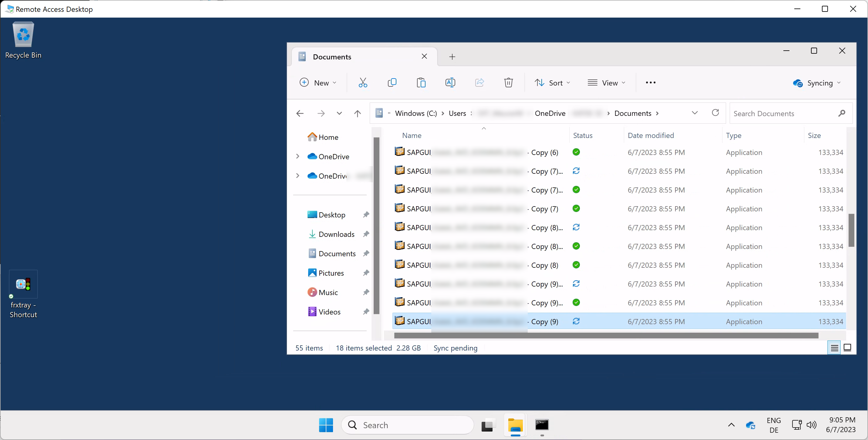Open Music in navigation pane
The image size is (868, 440).
[322, 292]
